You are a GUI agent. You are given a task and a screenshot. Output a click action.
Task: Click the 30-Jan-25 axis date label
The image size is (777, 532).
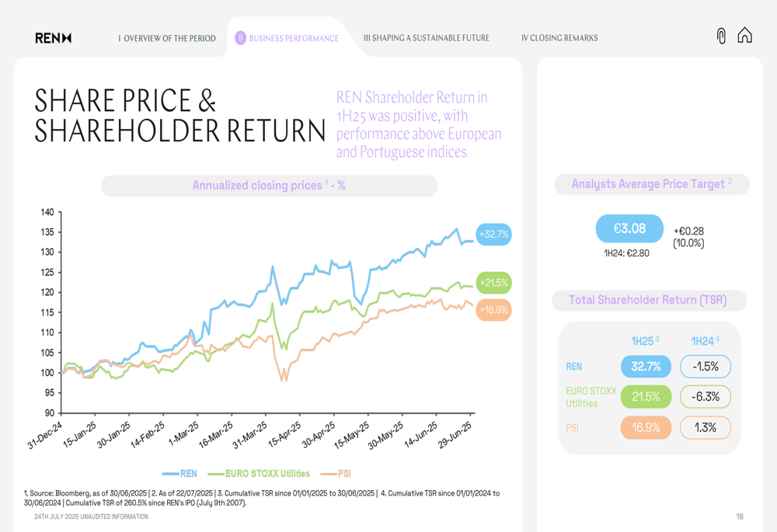(113, 435)
